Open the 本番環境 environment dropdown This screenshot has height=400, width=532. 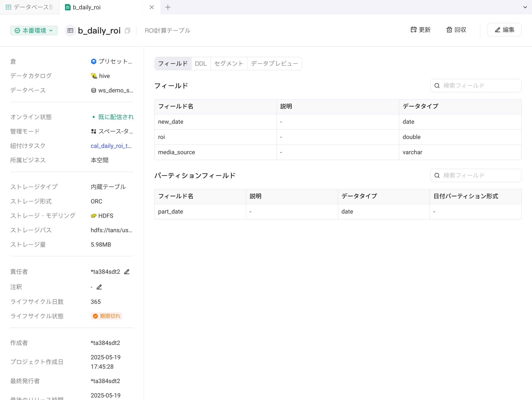34,31
